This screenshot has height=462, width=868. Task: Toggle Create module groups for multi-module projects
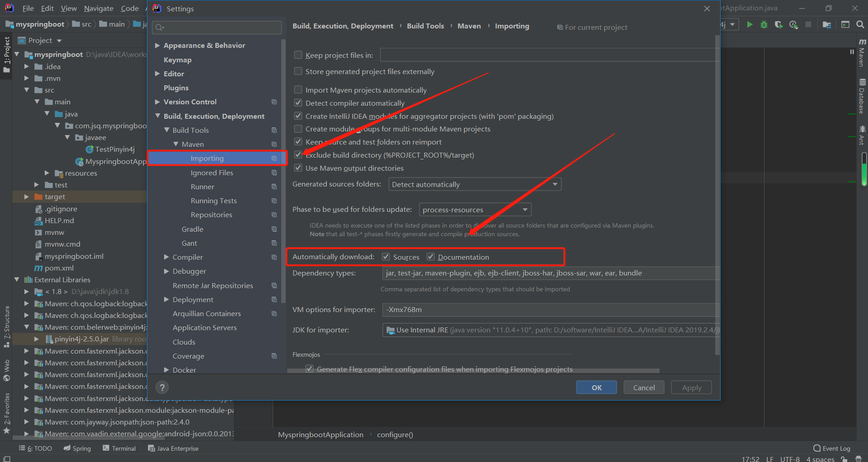[x=298, y=129]
